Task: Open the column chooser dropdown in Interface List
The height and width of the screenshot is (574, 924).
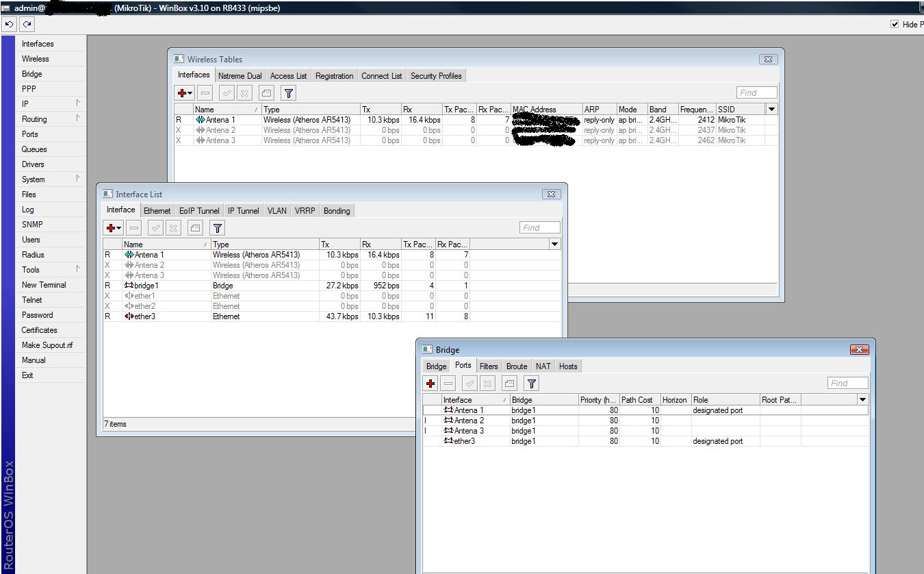Action: pyautogui.click(x=554, y=245)
